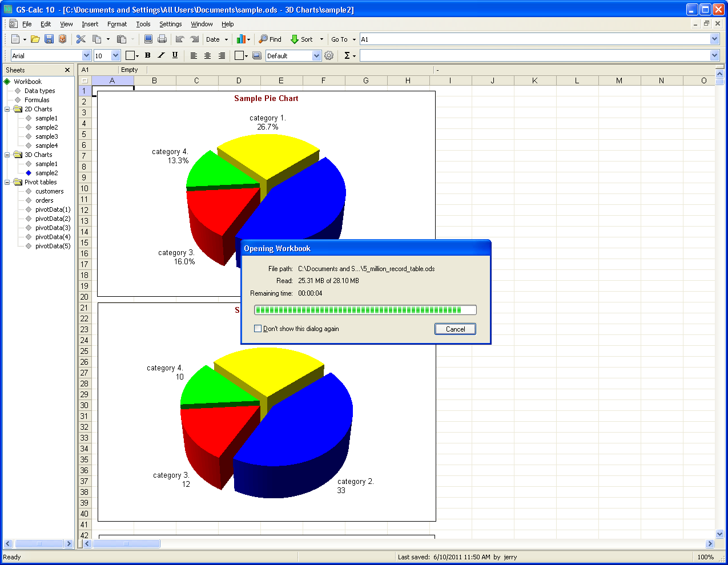Click the Cut scissors icon

pyautogui.click(x=81, y=39)
